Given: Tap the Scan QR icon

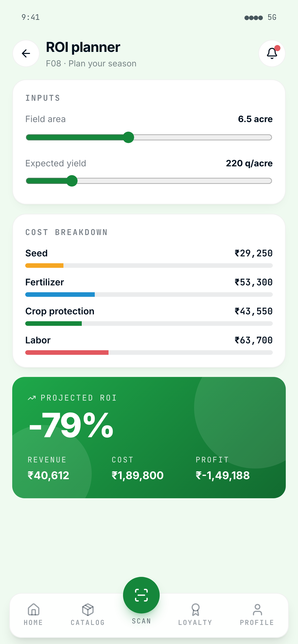Looking at the screenshot, I should (x=141, y=595).
